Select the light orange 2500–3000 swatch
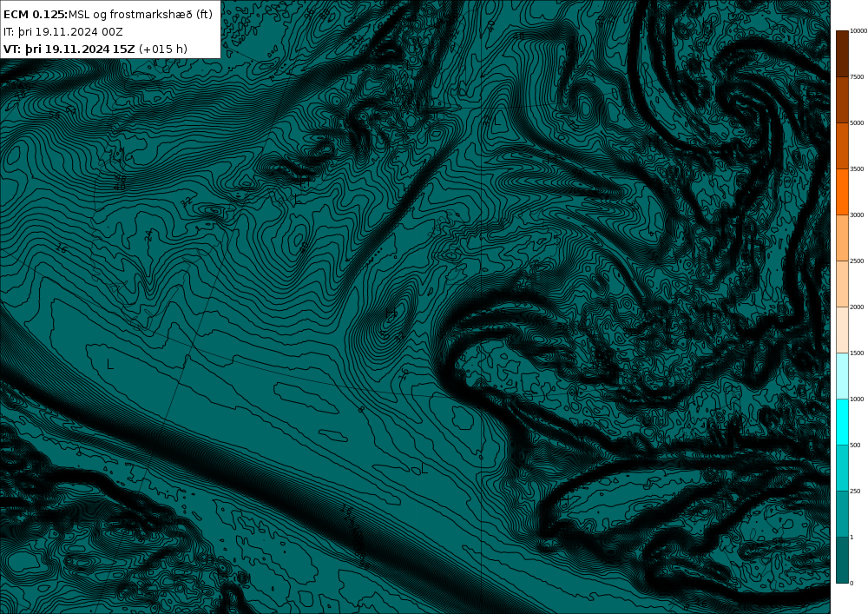Screen dimensions: 868x614 (x=842, y=237)
